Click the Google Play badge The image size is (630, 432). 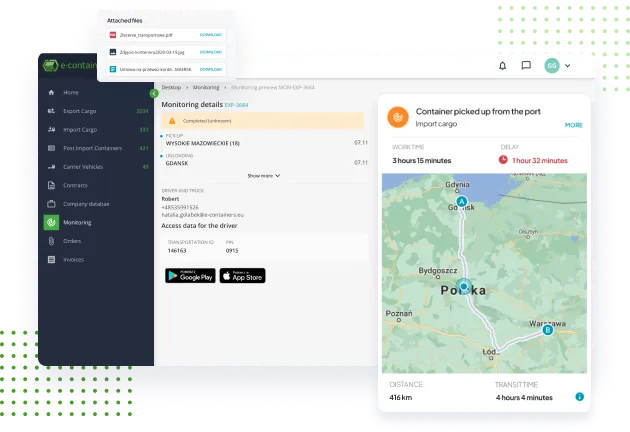click(x=190, y=276)
